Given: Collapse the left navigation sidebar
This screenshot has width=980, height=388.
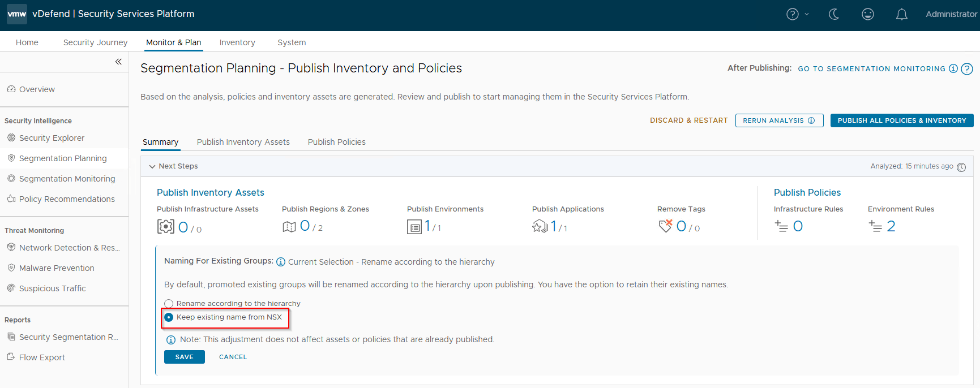Looking at the screenshot, I should (118, 62).
